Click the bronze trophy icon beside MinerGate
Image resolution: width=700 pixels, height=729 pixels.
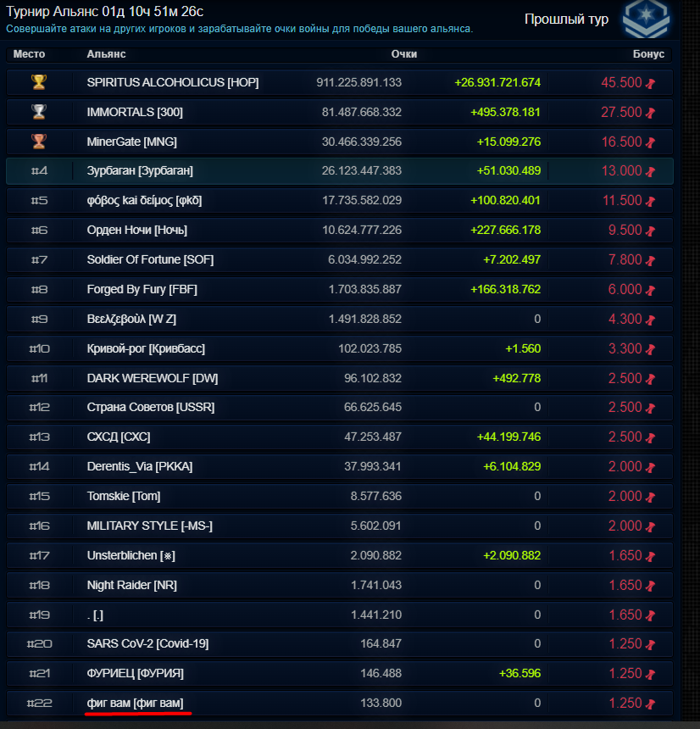39,142
